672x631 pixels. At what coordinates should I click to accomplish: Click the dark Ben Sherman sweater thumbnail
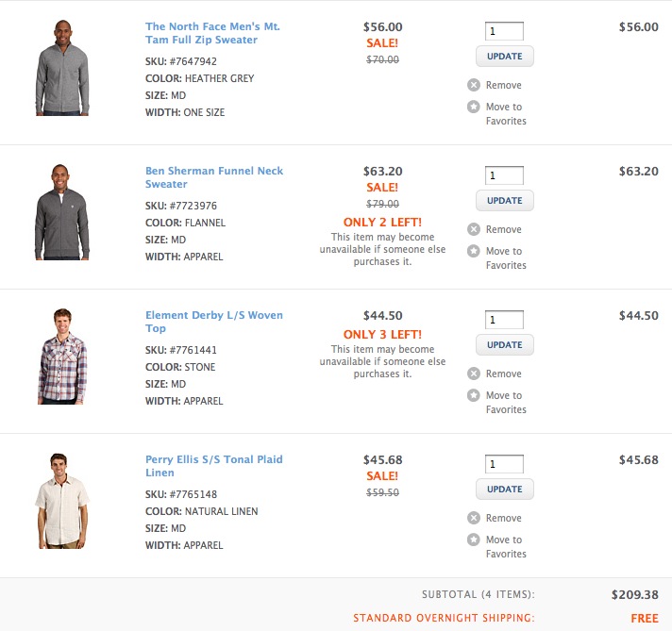[62, 212]
